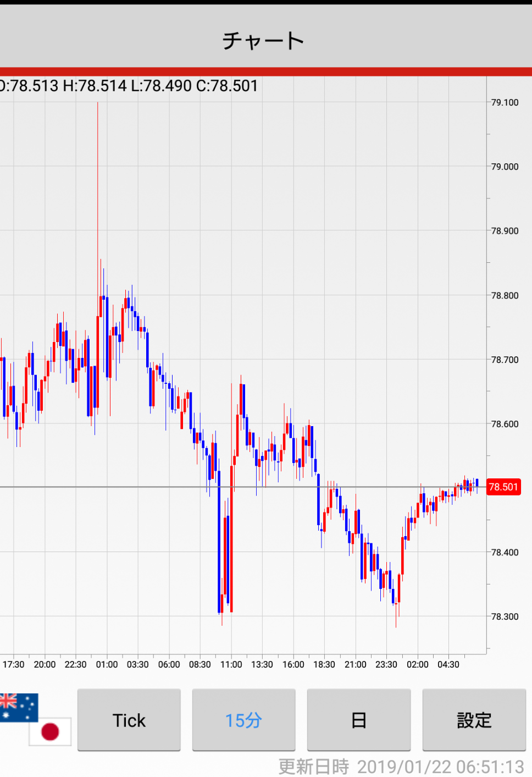Click the 78.800 price axis label
The image size is (532, 777).
[x=505, y=295]
